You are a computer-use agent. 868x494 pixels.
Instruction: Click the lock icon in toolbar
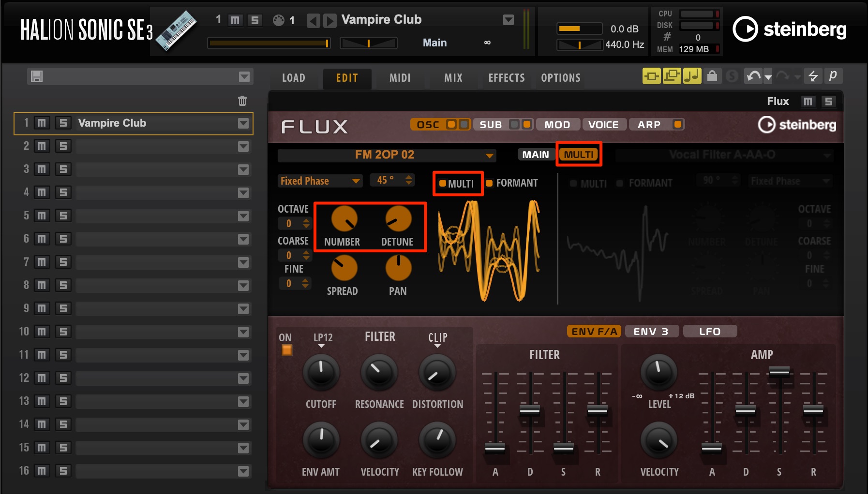tap(712, 76)
